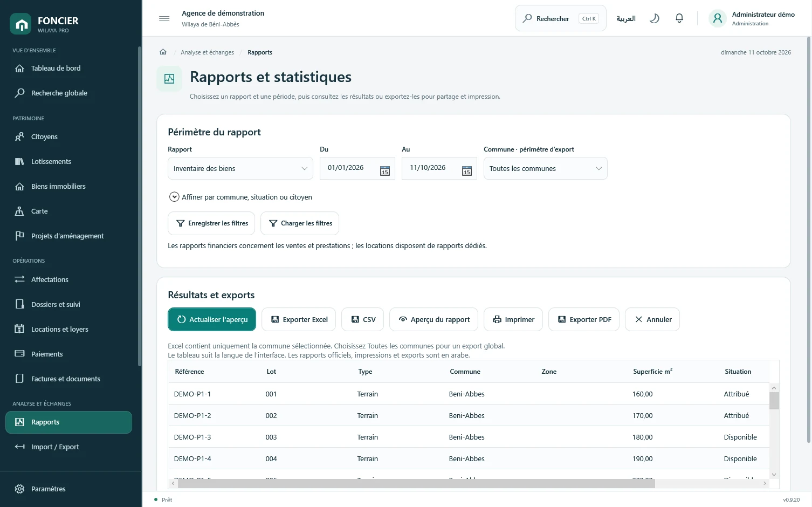Open calendar picker for the Du date
812x507 pixels.
pos(385,171)
